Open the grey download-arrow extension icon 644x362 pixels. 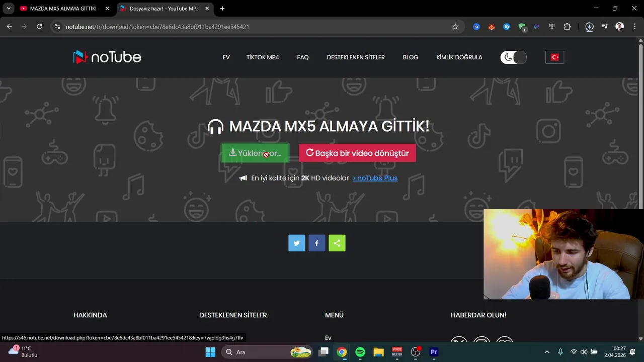click(x=552, y=27)
